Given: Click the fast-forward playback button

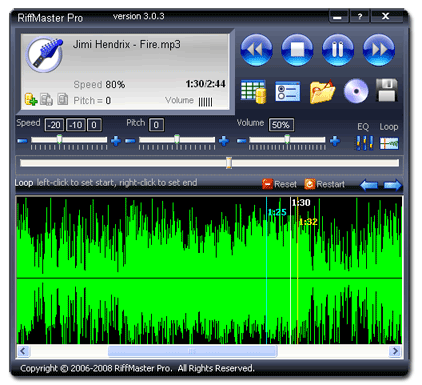Looking at the screenshot, I should pyautogui.click(x=379, y=50).
